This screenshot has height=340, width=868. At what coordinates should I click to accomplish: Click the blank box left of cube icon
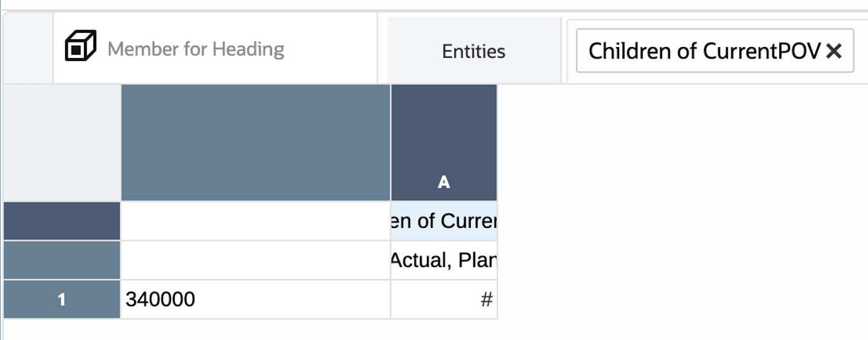point(28,48)
